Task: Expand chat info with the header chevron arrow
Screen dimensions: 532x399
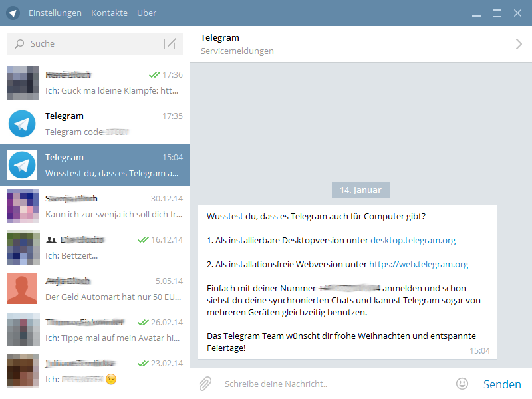Action: 519,44
